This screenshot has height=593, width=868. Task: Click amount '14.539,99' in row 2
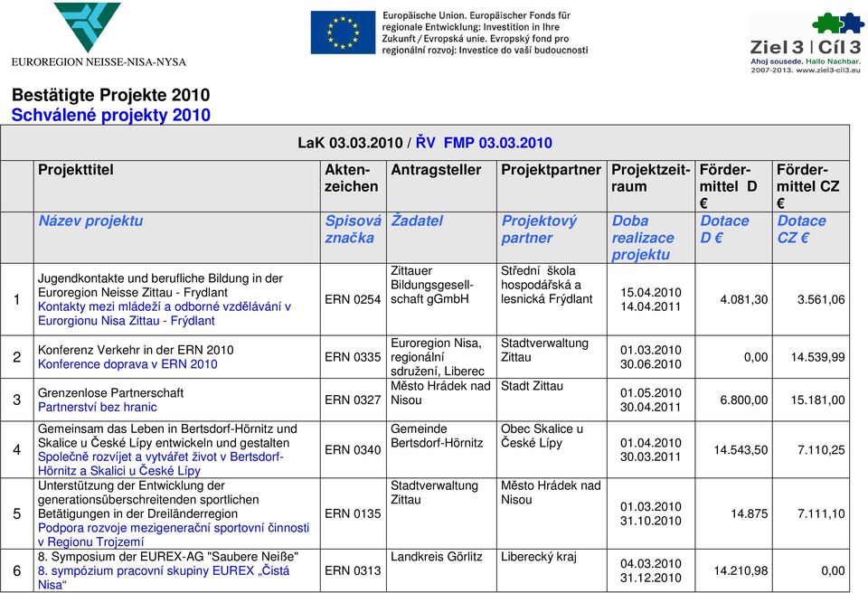coord(817,357)
